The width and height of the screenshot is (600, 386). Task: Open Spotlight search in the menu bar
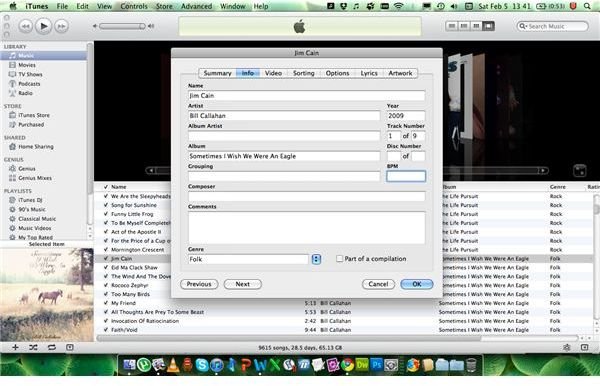(x=587, y=6)
